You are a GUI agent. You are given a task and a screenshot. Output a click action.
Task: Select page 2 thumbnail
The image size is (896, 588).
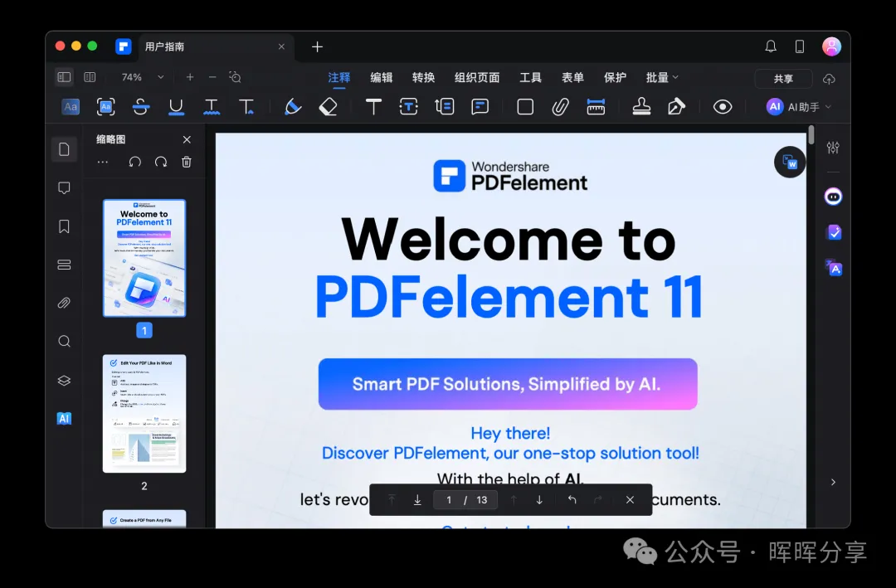click(144, 413)
